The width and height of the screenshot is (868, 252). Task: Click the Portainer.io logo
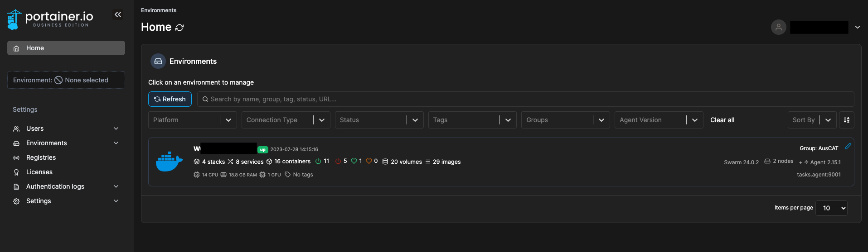(50, 19)
